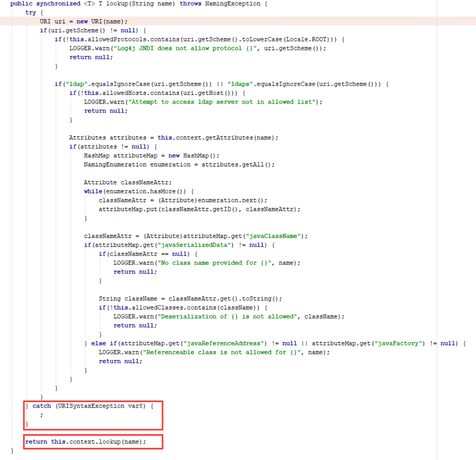The width and height of the screenshot is (476, 460).
Task: Click the string "Deserialization of {} is not allowed"
Action: pos(227,316)
